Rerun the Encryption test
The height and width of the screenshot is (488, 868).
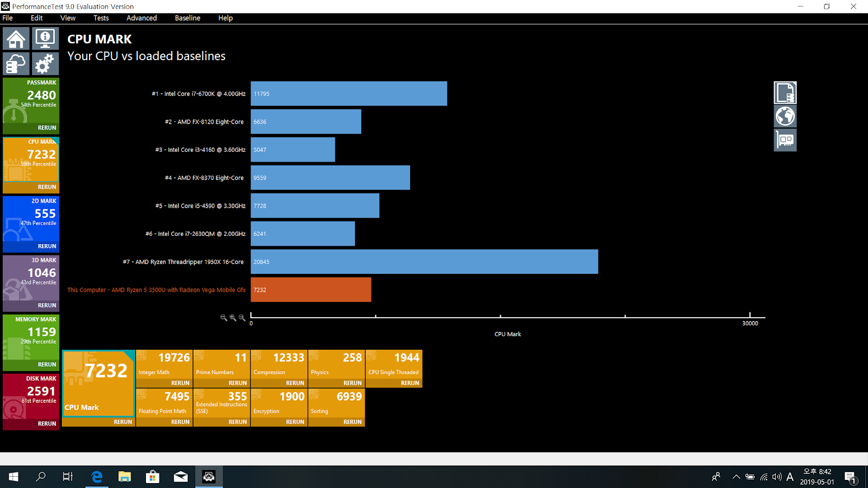click(x=295, y=422)
